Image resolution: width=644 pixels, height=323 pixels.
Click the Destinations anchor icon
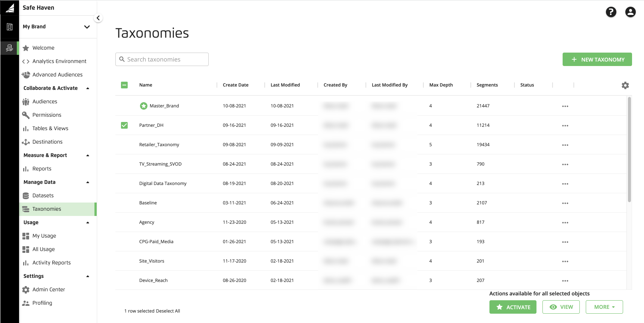point(26,142)
